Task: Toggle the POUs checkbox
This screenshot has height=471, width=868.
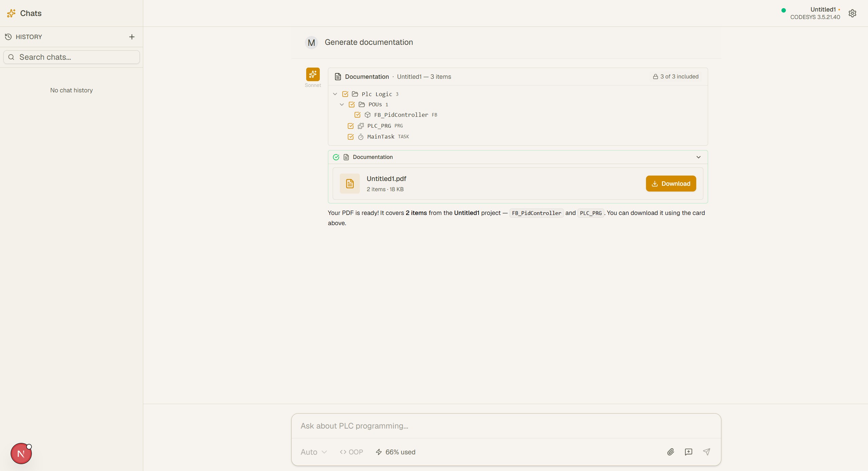Action: point(352,104)
